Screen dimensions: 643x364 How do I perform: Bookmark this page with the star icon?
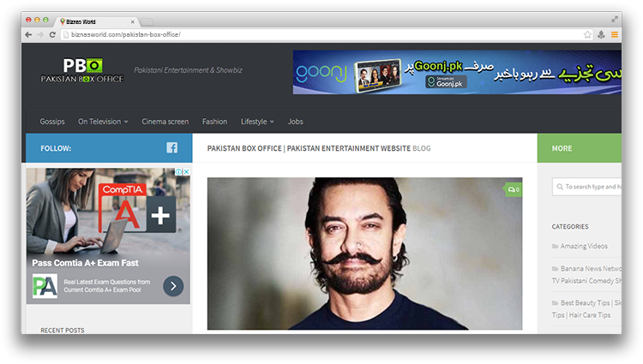pyautogui.click(x=587, y=35)
